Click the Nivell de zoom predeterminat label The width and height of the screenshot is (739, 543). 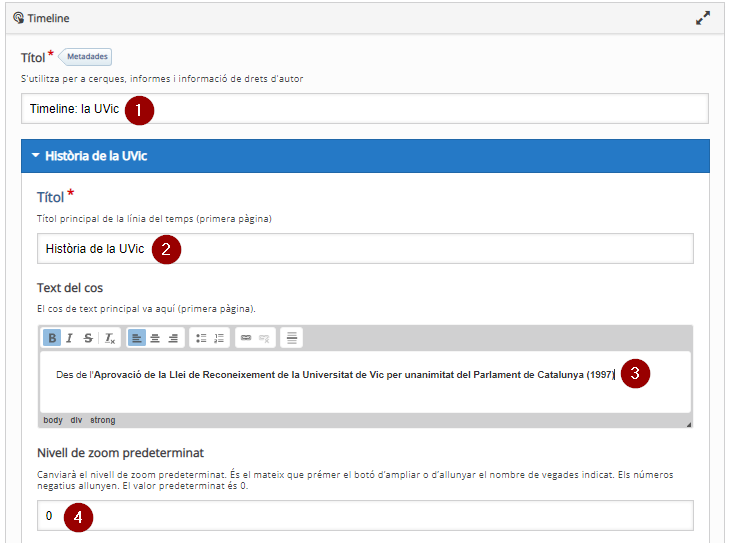[120, 453]
